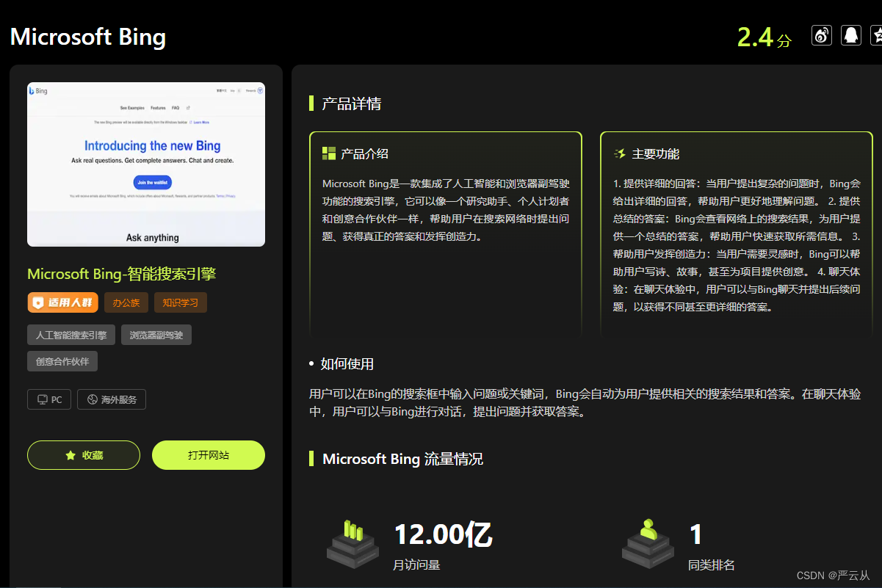Click the 产品介绍 card heading
The height and width of the screenshot is (588, 882).
pyautogui.click(x=364, y=153)
